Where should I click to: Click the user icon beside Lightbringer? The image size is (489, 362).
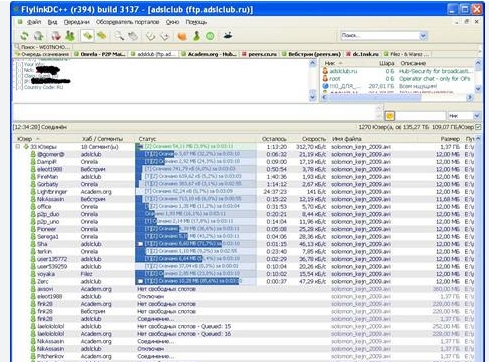(x=33, y=192)
